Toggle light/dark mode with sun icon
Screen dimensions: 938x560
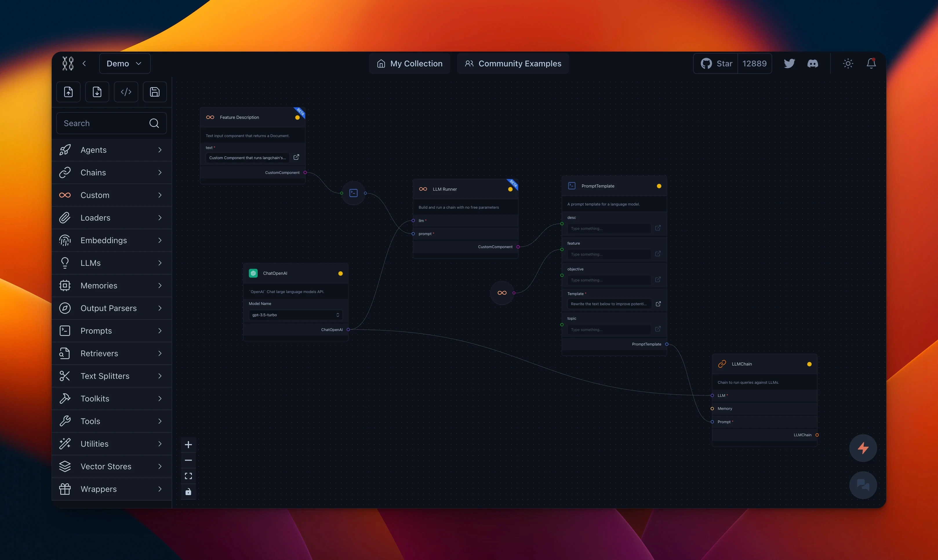847,63
